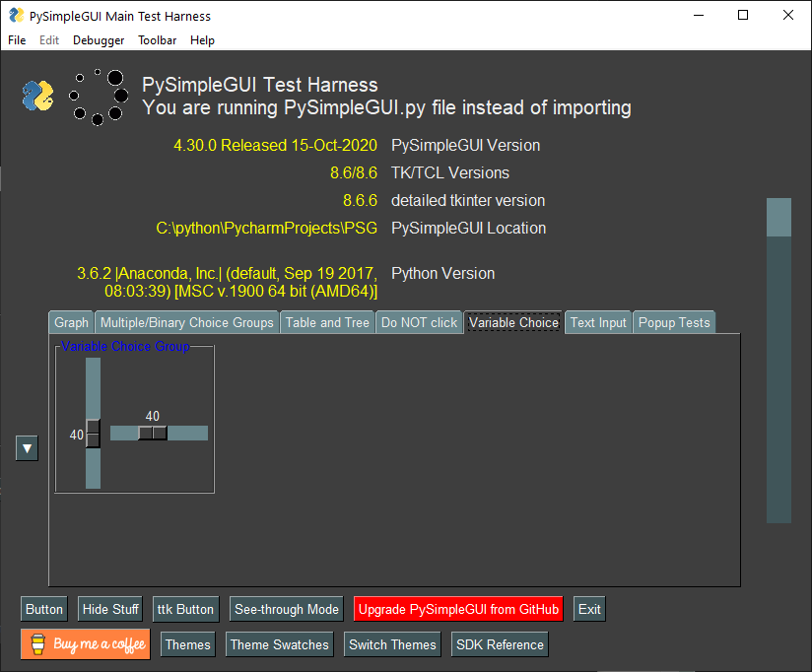Viewport: 812px width, 672px height.
Task: Open the Popup Tests tab
Action: [x=674, y=322]
